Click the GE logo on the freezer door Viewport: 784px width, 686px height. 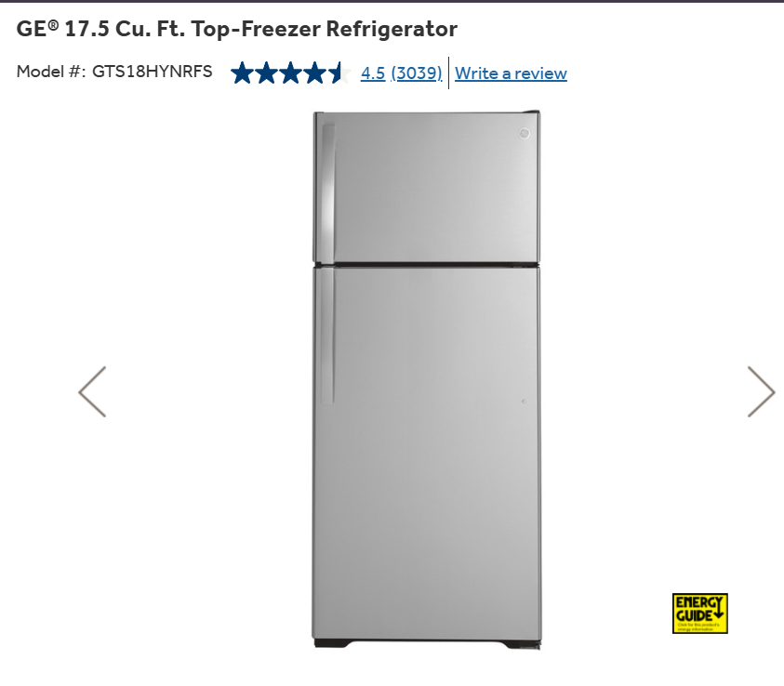click(524, 134)
